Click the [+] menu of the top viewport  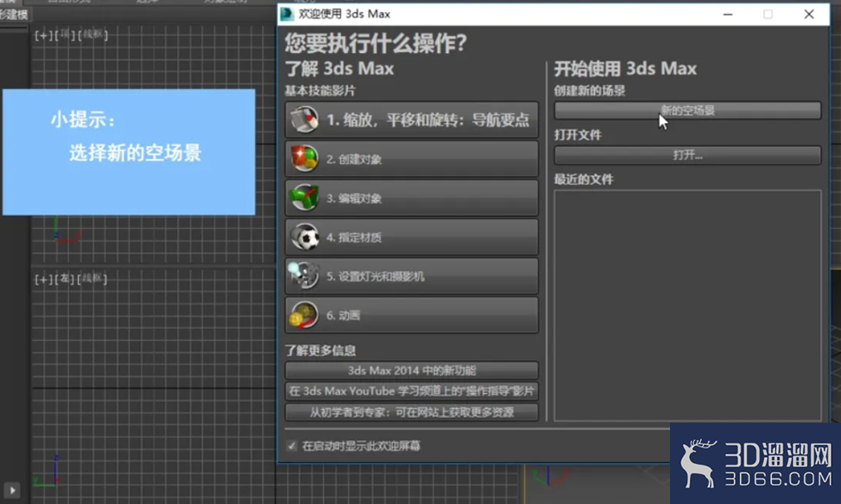click(43, 35)
